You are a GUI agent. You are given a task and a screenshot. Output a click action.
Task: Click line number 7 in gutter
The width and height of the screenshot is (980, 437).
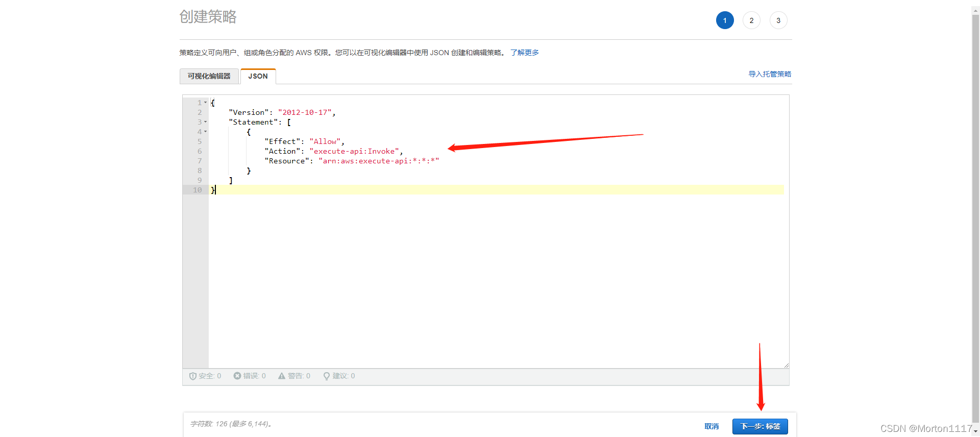[x=200, y=161]
